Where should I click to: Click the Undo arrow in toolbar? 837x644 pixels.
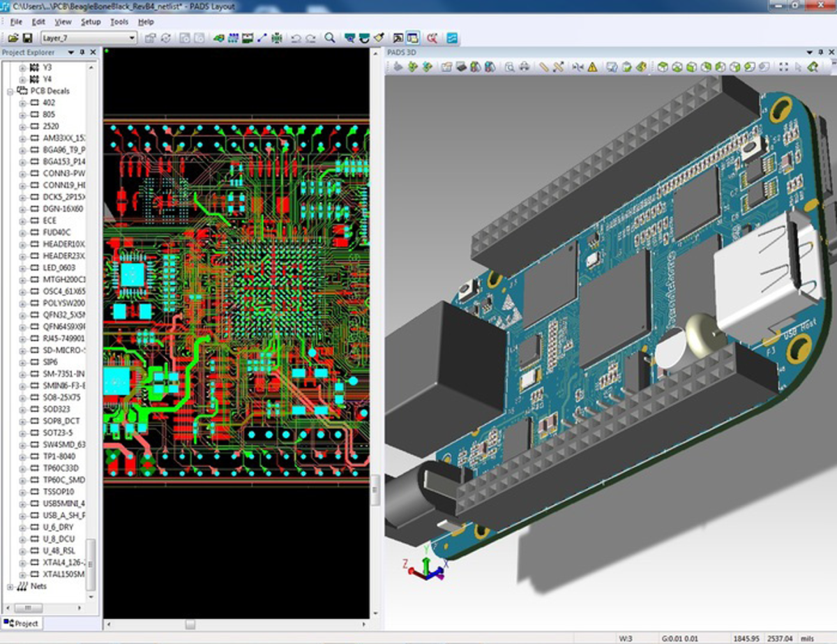296,38
